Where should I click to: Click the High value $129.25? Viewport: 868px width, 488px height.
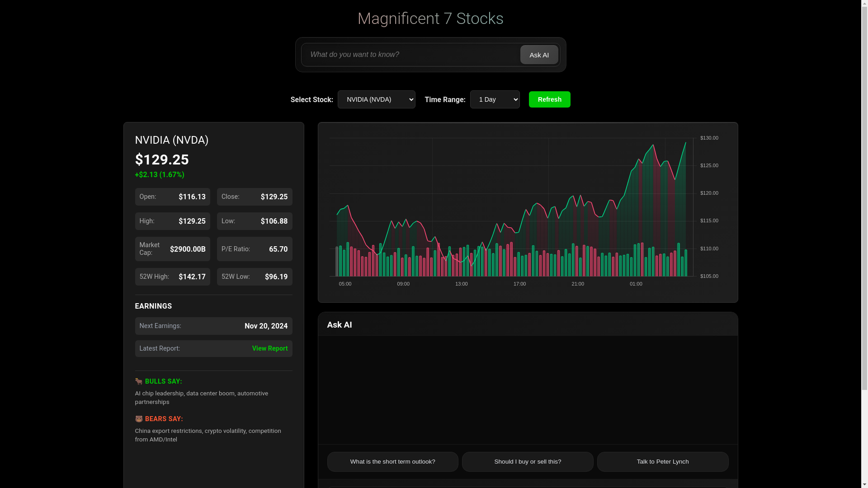point(192,221)
